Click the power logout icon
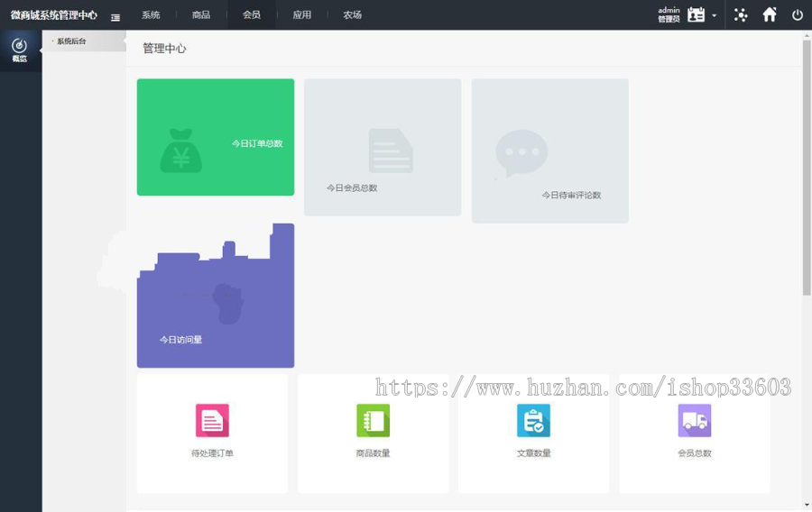This screenshot has width=812, height=512. 798,15
